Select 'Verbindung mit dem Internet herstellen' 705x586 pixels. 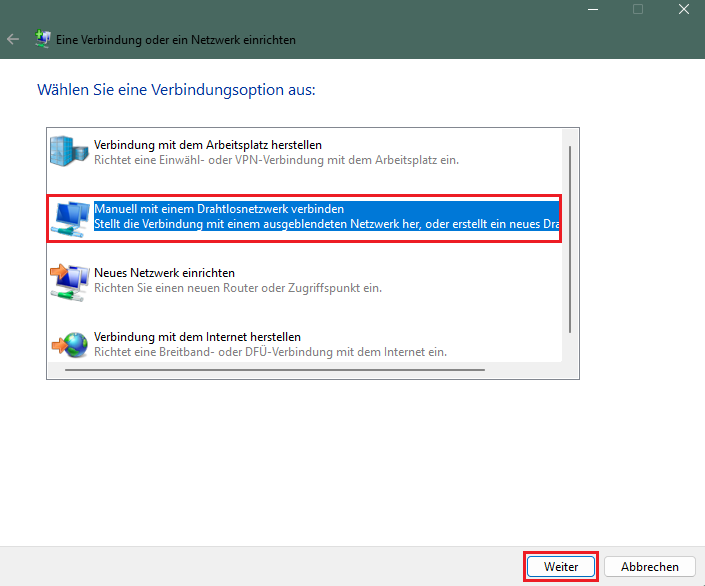click(197, 337)
